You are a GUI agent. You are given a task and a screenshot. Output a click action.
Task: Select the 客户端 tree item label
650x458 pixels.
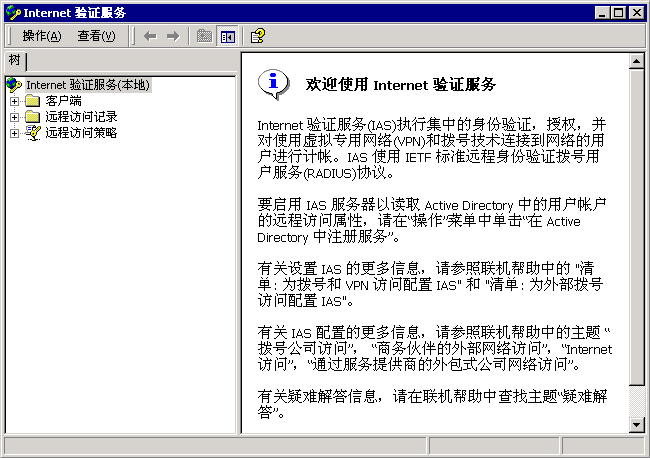[63, 101]
